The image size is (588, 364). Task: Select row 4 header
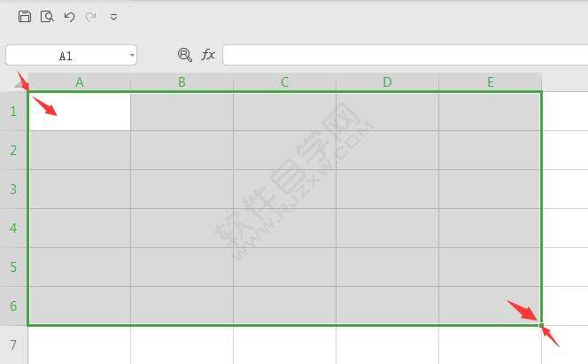click(13, 228)
